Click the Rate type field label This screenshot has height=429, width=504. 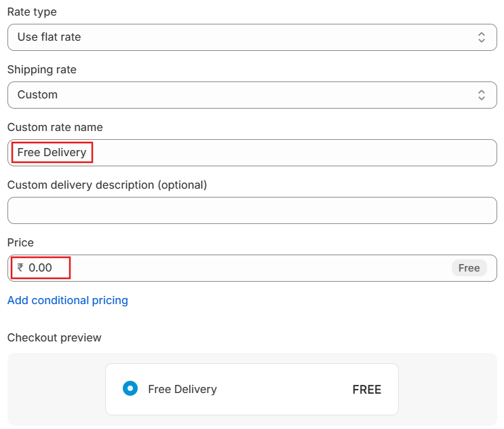click(32, 12)
